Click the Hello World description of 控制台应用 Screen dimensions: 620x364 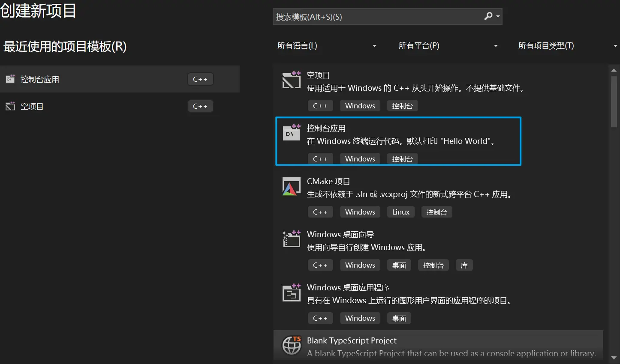click(402, 141)
